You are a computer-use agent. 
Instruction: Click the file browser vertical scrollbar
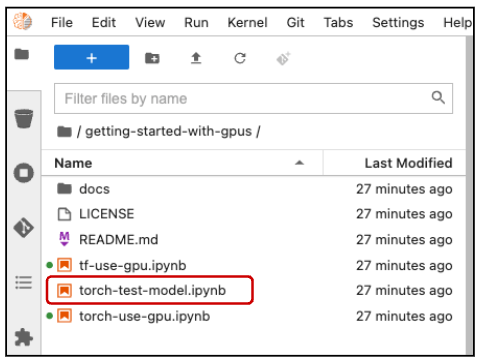tap(469, 195)
